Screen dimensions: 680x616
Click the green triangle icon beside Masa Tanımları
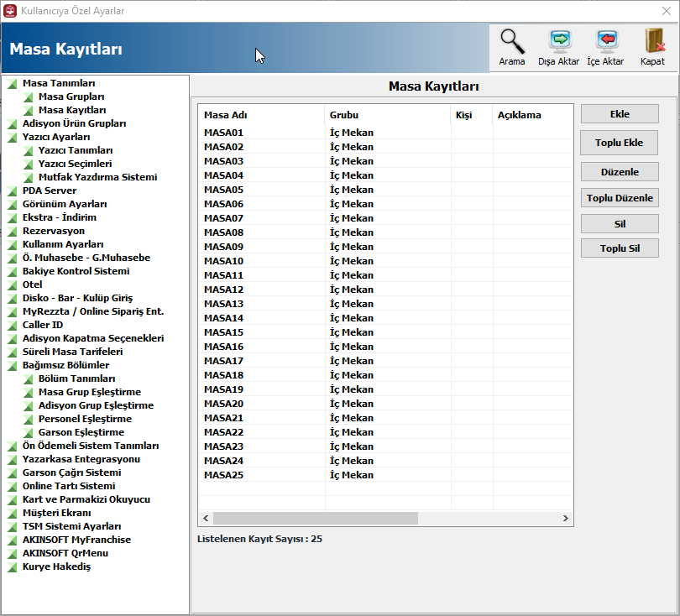(12, 84)
